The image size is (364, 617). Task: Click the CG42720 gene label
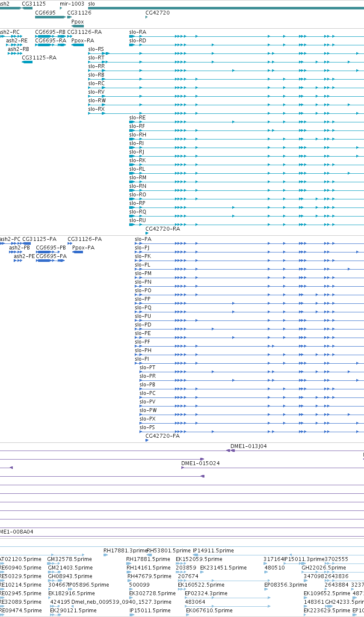point(157,13)
